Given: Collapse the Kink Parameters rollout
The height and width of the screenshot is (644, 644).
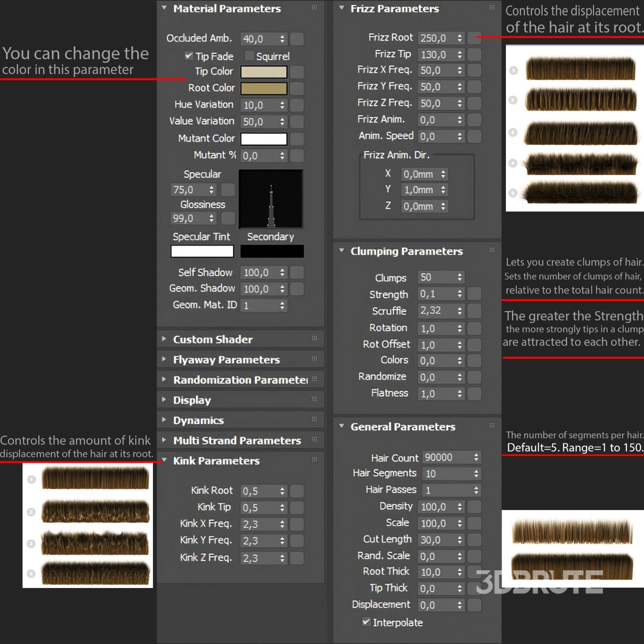Looking at the screenshot, I should pyautogui.click(x=216, y=460).
